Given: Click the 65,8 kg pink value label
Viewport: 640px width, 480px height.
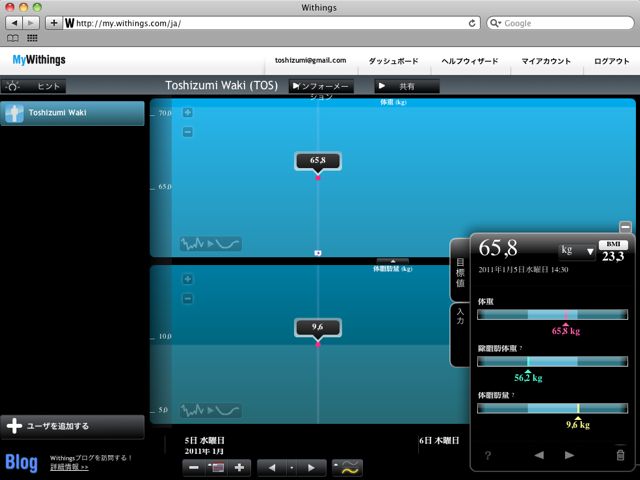Looking at the screenshot, I should coord(566,331).
